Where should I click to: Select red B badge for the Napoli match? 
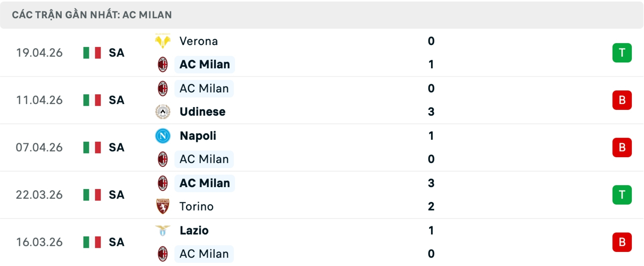coord(622,147)
